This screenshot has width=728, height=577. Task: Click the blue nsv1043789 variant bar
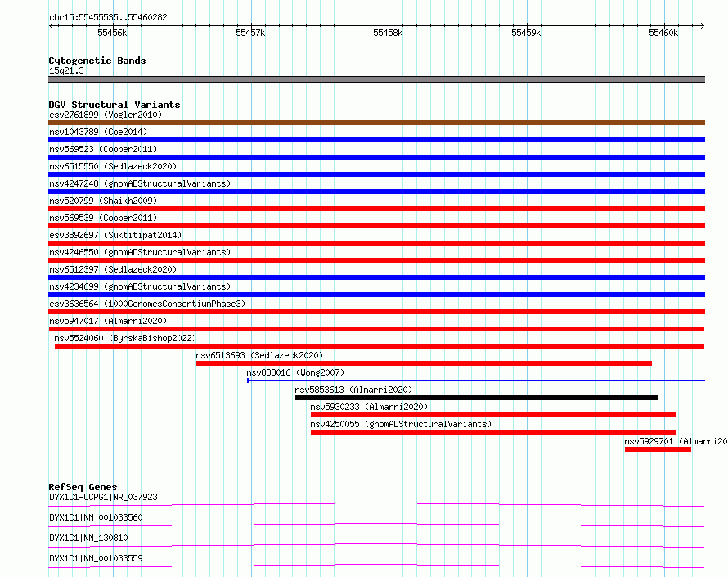(x=376, y=140)
